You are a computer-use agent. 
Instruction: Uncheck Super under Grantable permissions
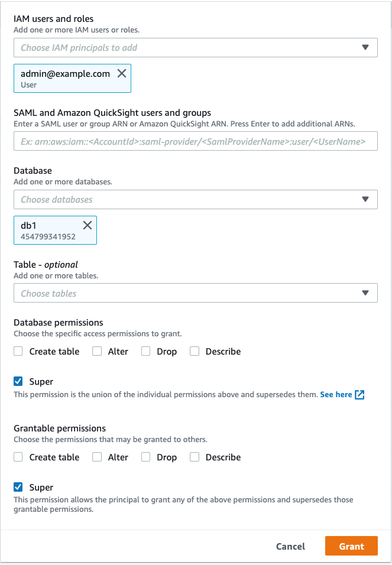(x=18, y=488)
